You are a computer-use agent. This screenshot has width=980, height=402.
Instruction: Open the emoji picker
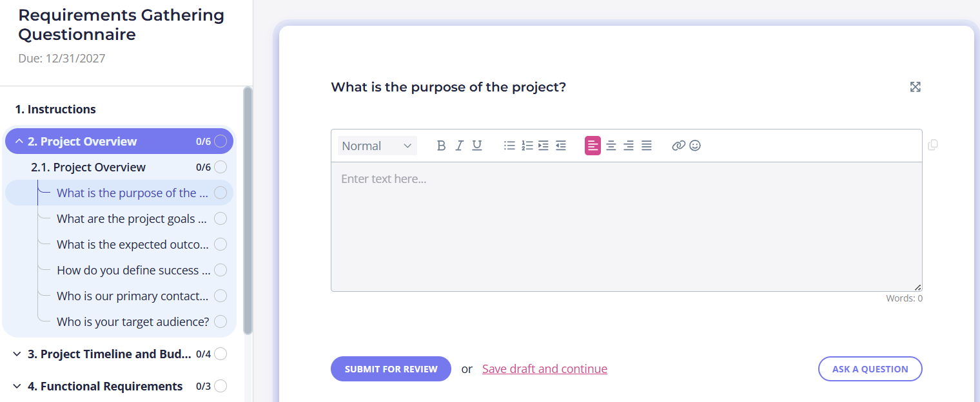click(x=695, y=146)
